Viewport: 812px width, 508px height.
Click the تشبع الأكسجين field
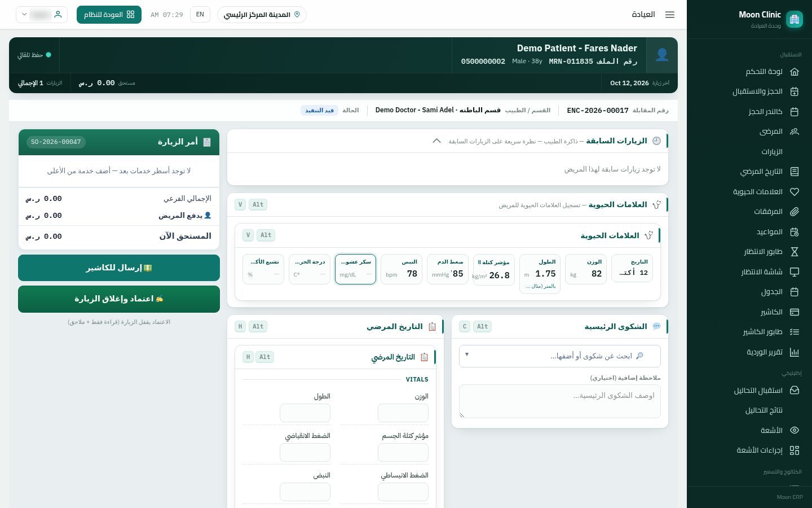point(263,269)
